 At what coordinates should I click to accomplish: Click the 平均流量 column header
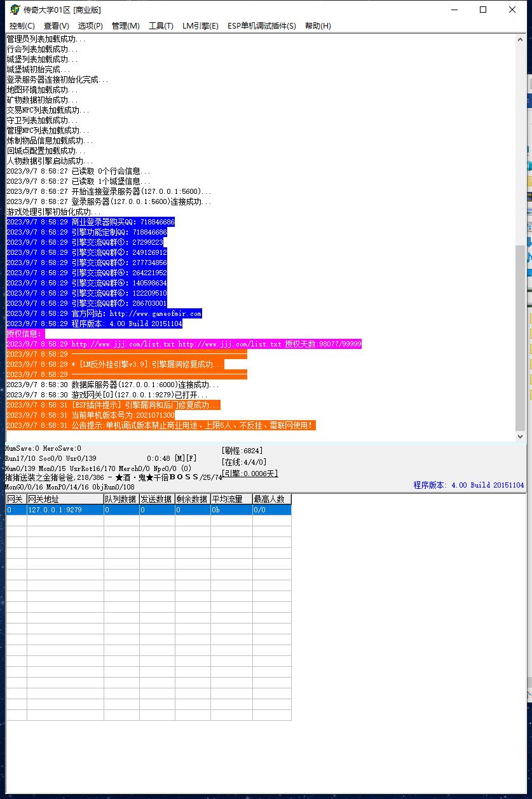(x=231, y=500)
